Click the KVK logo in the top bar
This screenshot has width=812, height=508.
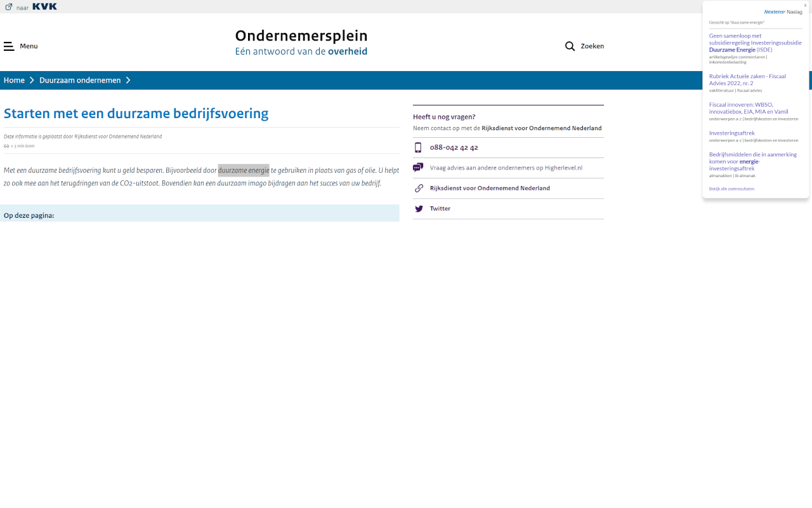44,6
